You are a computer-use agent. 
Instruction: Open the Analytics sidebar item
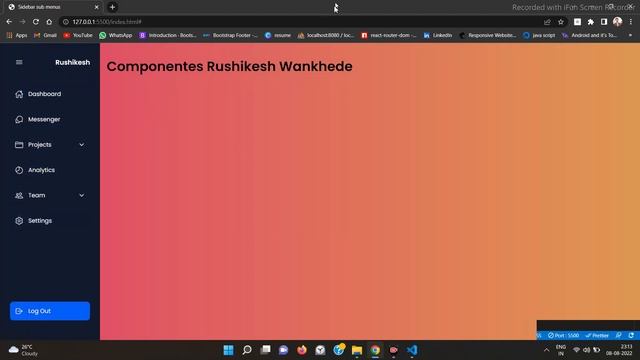click(x=50, y=170)
